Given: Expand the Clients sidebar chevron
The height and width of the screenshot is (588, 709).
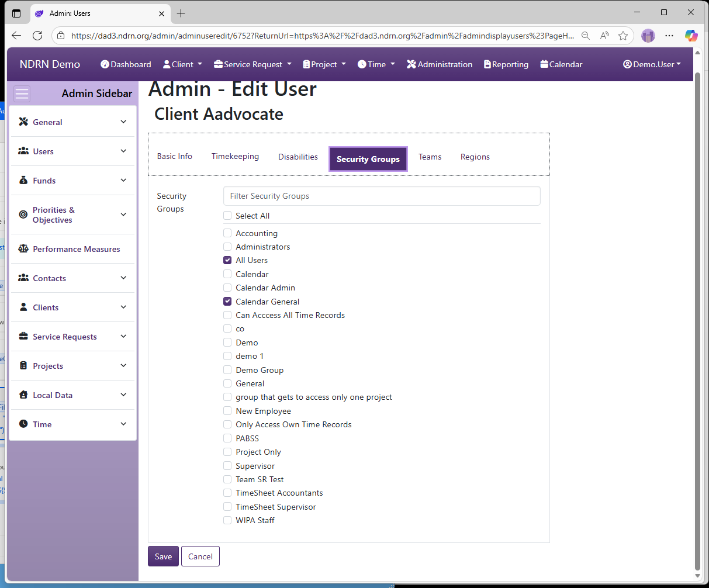Looking at the screenshot, I should (x=123, y=307).
